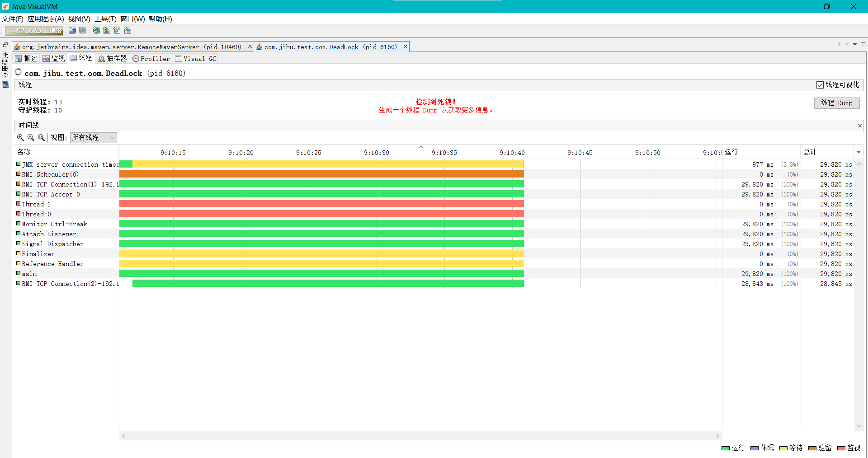
Task: Click the thread table vertical scroll down arrow
Action: tap(859, 426)
